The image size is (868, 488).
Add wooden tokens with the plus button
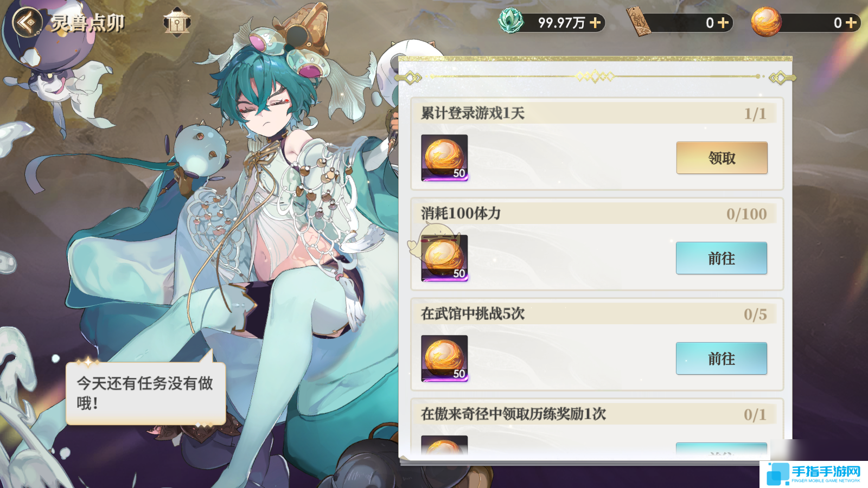(723, 23)
